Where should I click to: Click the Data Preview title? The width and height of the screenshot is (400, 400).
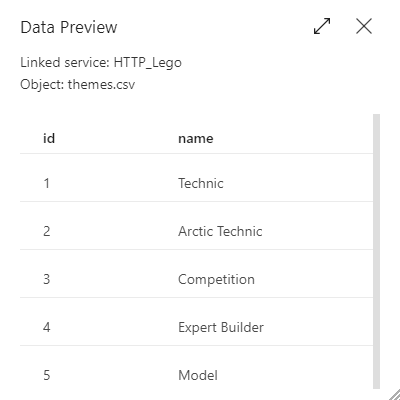[69, 27]
